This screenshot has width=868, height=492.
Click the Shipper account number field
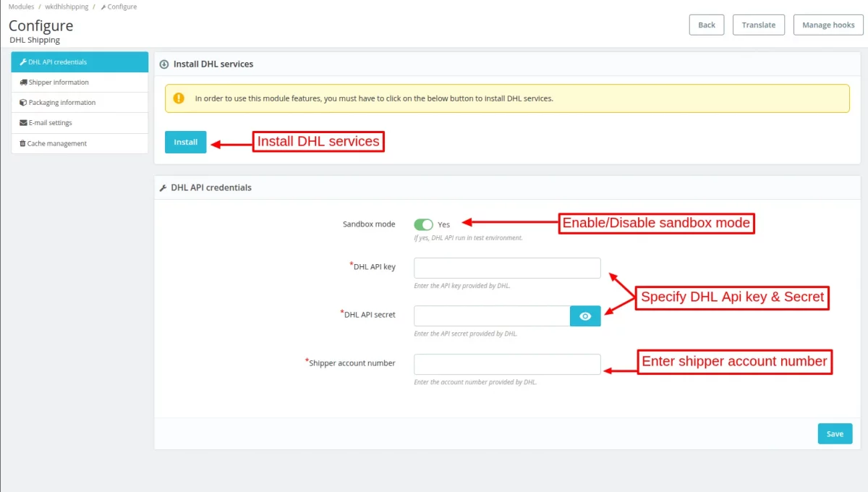pos(507,364)
